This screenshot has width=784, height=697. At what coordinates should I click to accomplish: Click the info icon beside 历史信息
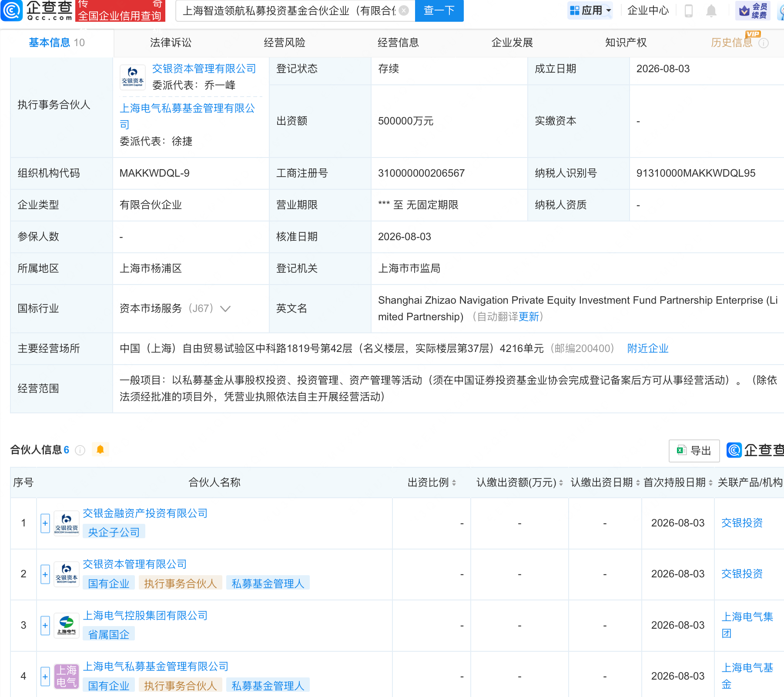click(764, 43)
